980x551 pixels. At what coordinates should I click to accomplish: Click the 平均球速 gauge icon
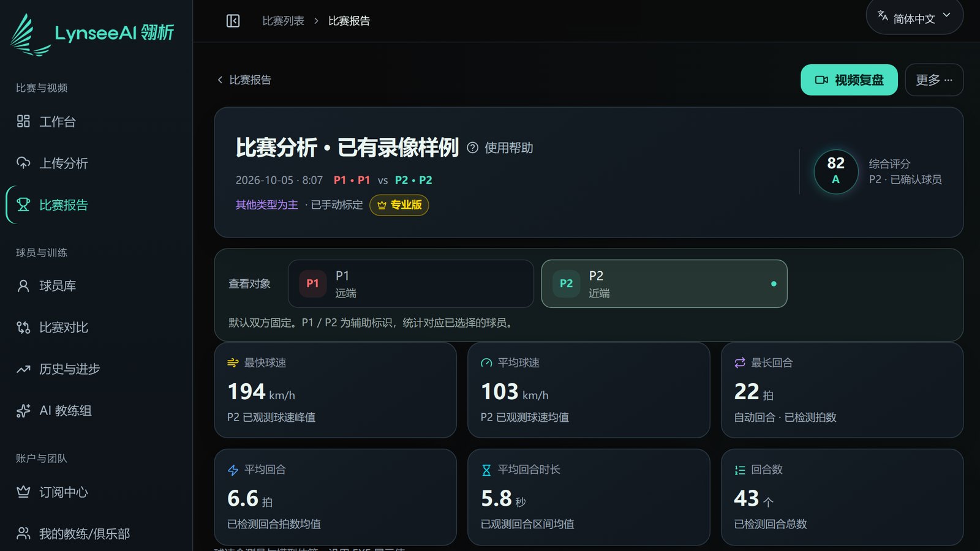click(486, 363)
